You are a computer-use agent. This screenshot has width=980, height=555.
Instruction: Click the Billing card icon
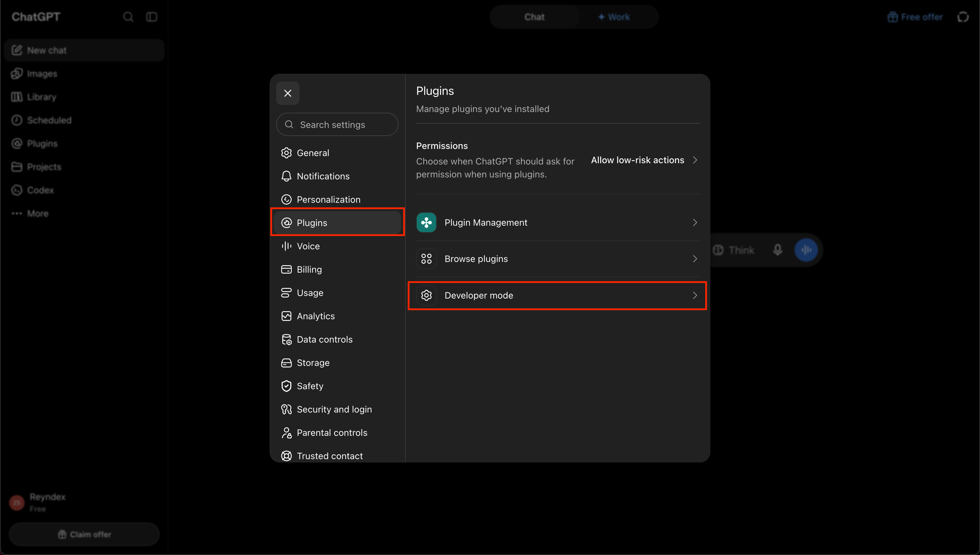[286, 269]
